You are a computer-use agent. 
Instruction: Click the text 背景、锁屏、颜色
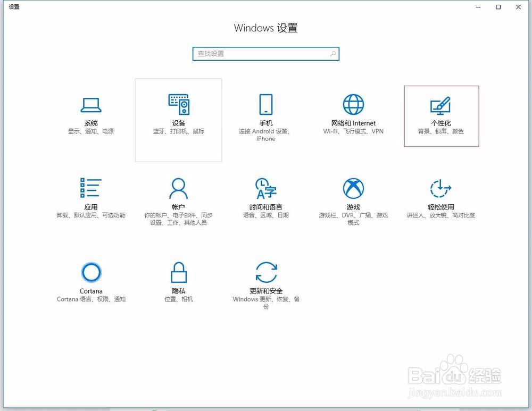coord(440,131)
